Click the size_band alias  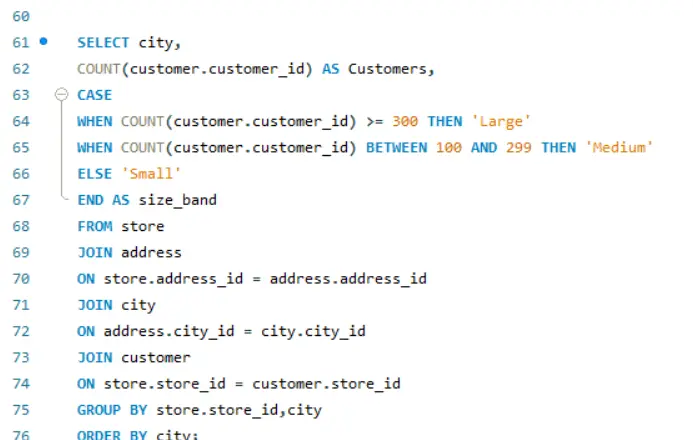[x=177, y=200]
